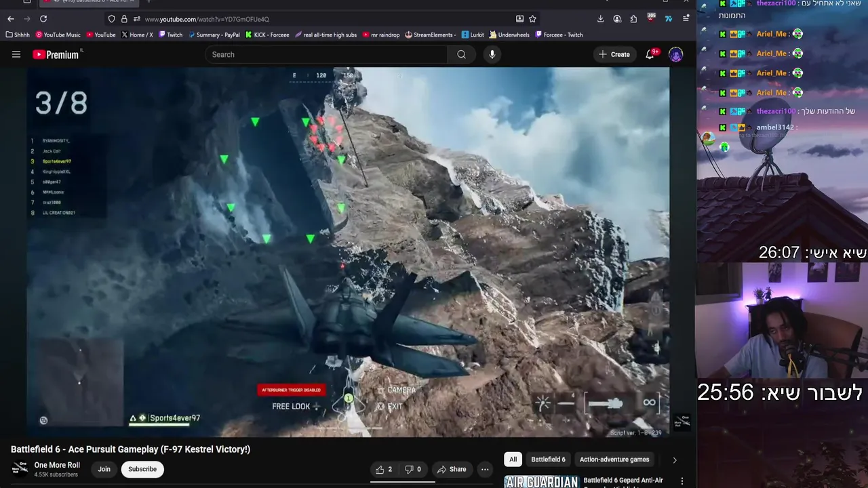Dislike the video
Image resolution: width=868 pixels, height=488 pixels.
(413, 469)
